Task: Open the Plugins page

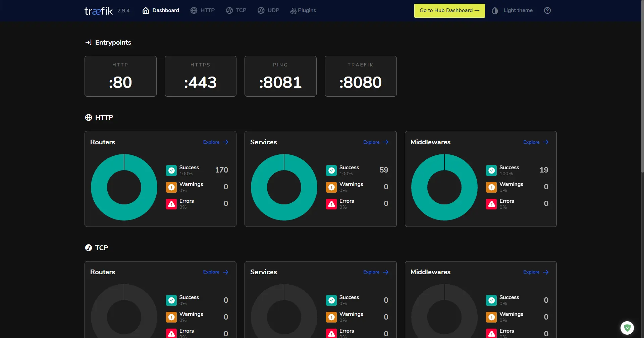Action: [303, 10]
